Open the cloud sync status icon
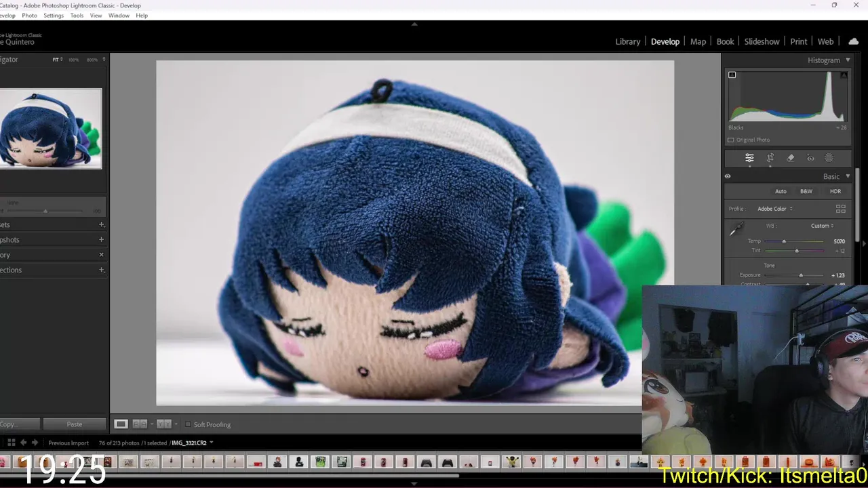The image size is (868, 488). tap(854, 41)
